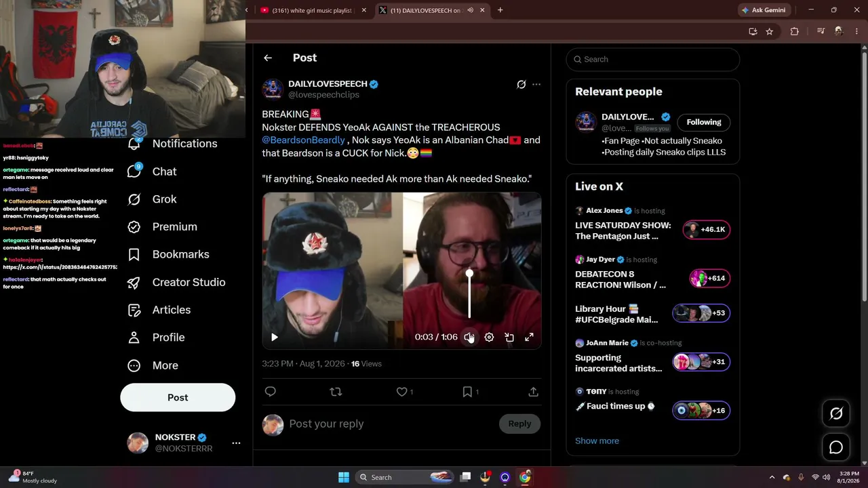Expand the video to fullscreen
The height and width of the screenshot is (488, 868).
530,337
